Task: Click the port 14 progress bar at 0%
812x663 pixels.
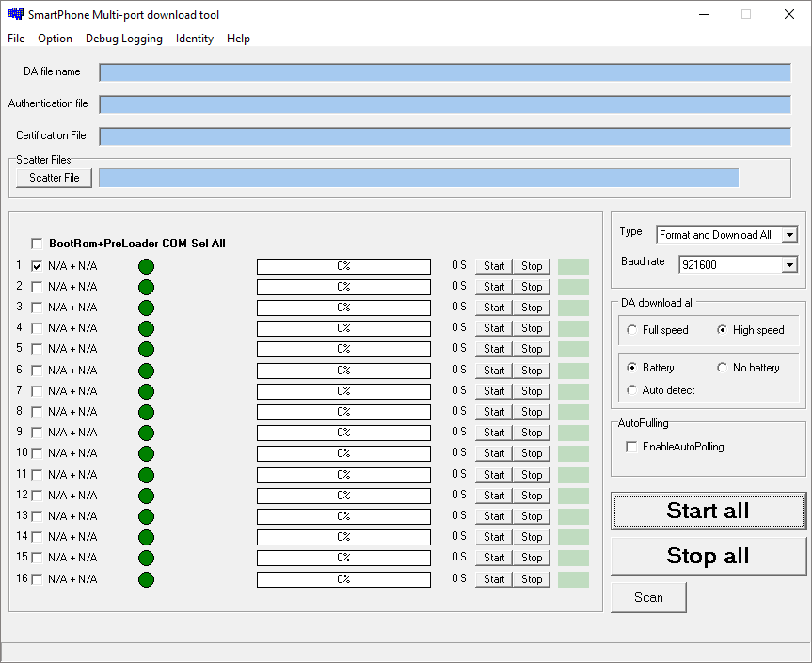Action: pos(343,537)
